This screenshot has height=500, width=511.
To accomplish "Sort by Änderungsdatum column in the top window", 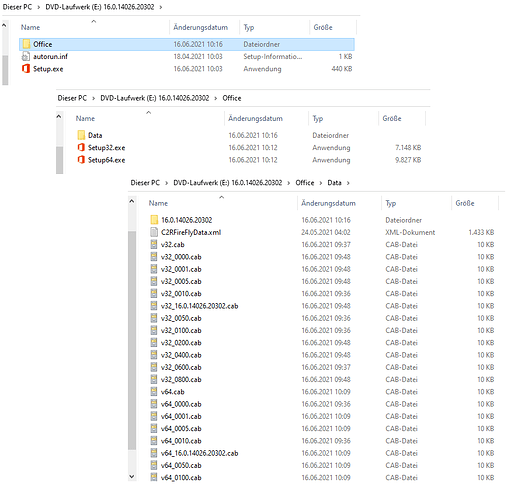I will [x=201, y=27].
